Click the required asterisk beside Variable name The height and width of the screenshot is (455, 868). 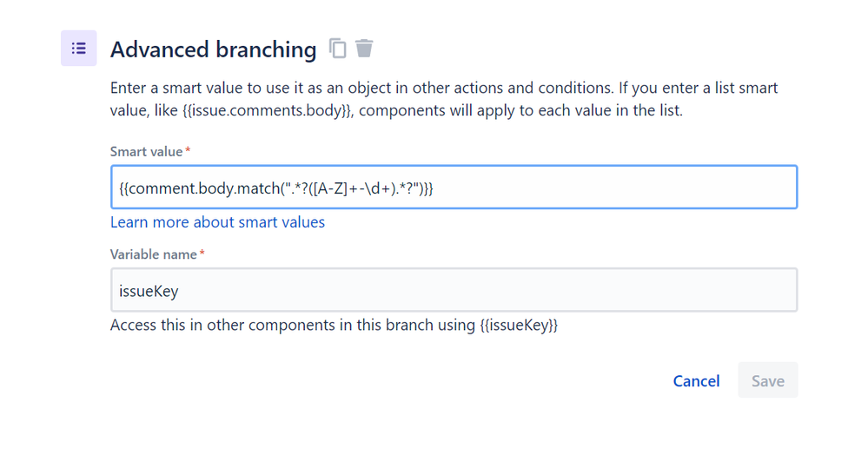tap(202, 253)
